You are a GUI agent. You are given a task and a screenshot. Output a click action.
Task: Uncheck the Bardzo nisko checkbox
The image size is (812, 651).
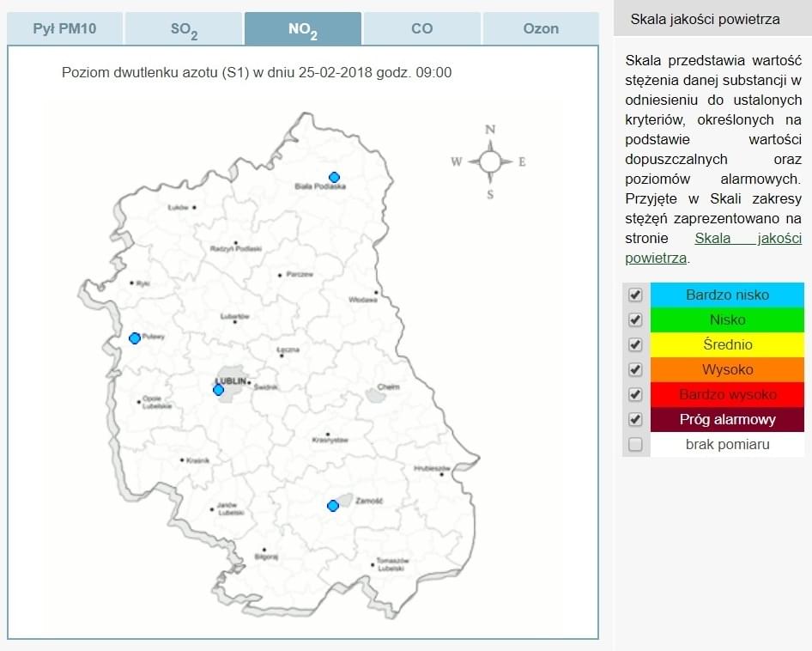point(635,295)
